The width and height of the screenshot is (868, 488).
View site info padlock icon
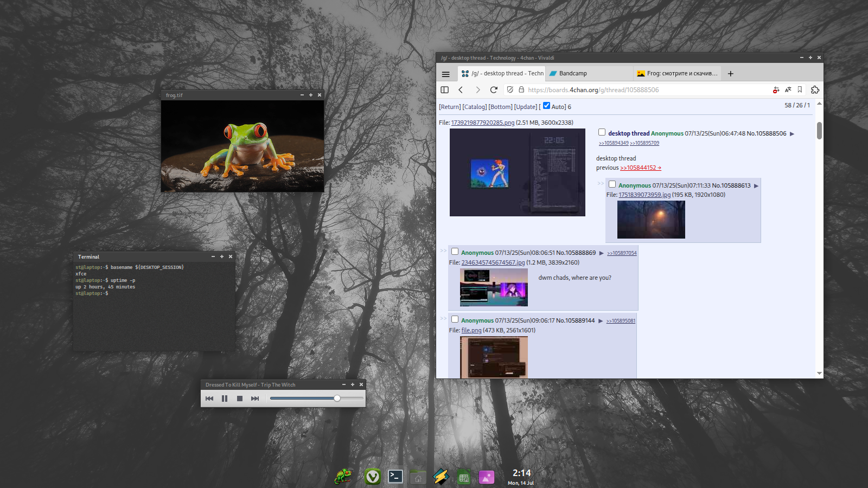point(521,90)
